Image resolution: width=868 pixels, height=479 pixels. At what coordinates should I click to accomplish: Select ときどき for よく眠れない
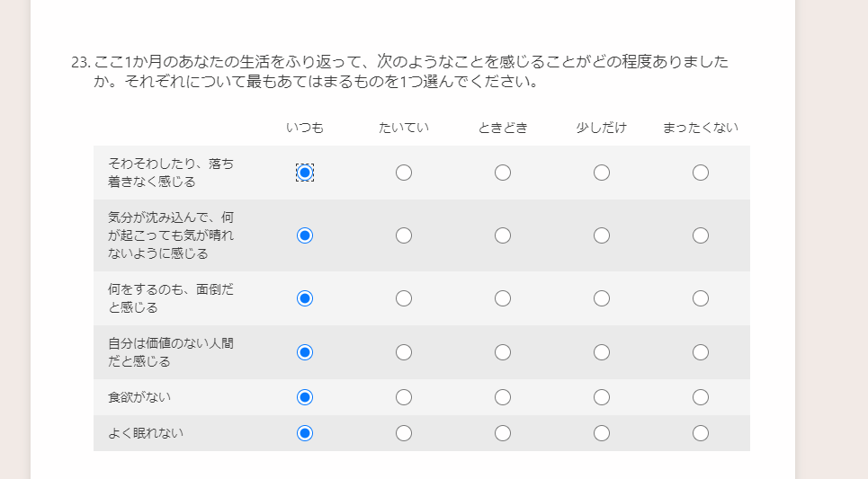click(x=503, y=433)
